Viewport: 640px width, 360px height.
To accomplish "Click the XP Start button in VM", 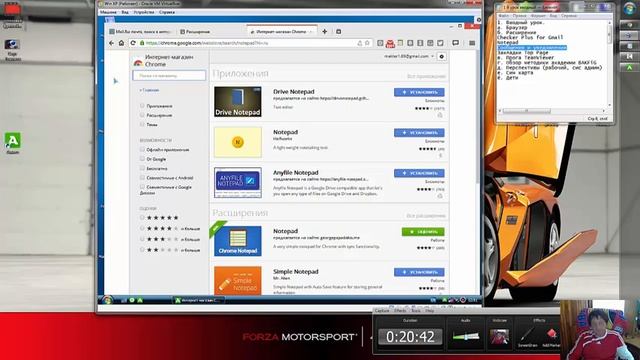I will 108,300.
